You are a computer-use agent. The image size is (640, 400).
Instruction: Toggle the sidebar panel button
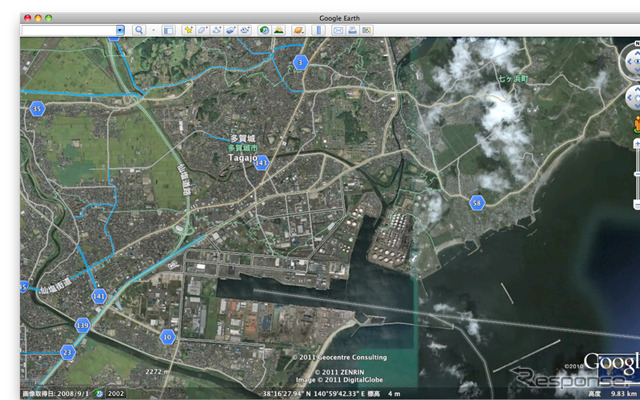click(x=168, y=30)
